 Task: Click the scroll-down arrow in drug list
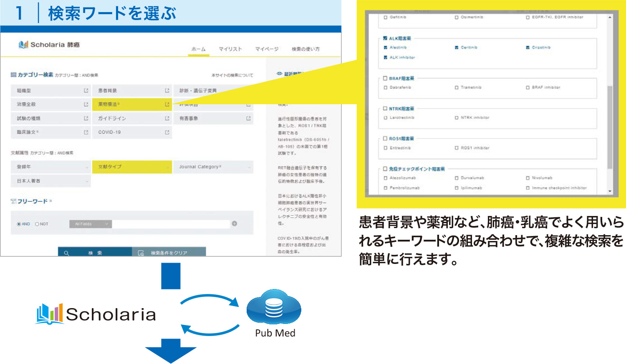click(610, 191)
